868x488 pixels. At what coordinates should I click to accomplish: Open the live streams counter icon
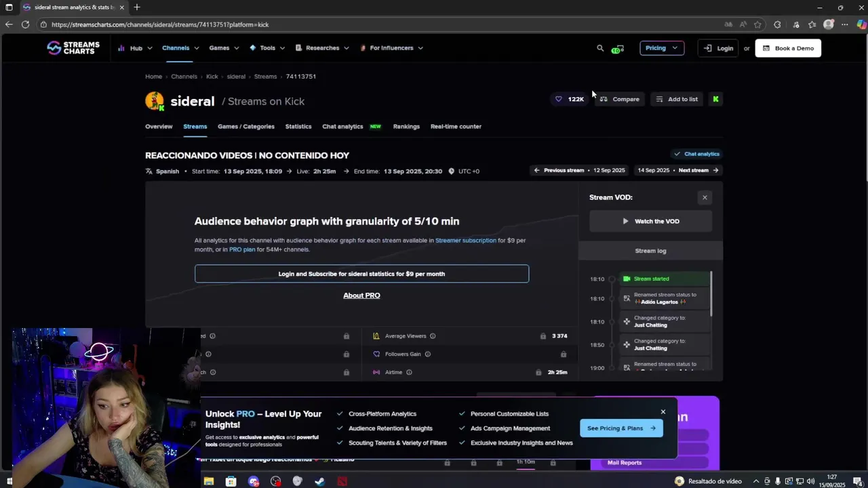(x=617, y=48)
